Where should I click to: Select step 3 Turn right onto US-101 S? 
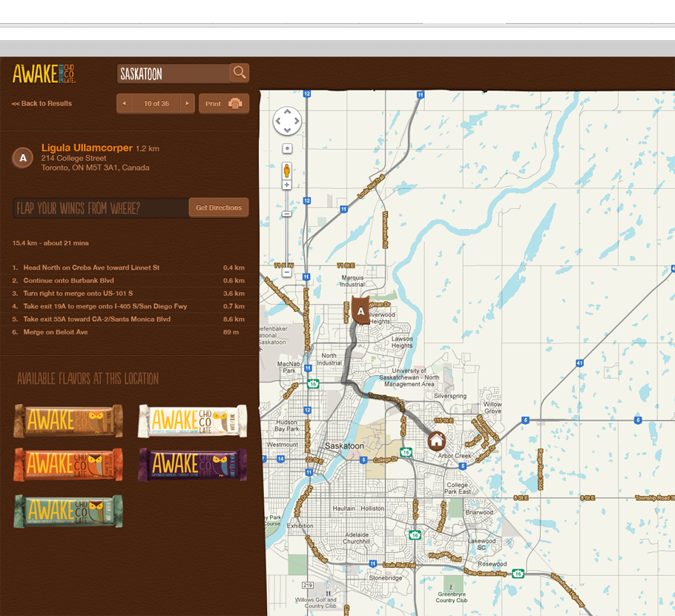[x=128, y=294]
